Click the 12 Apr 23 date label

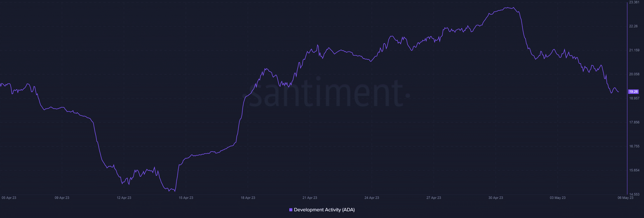[124, 198]
